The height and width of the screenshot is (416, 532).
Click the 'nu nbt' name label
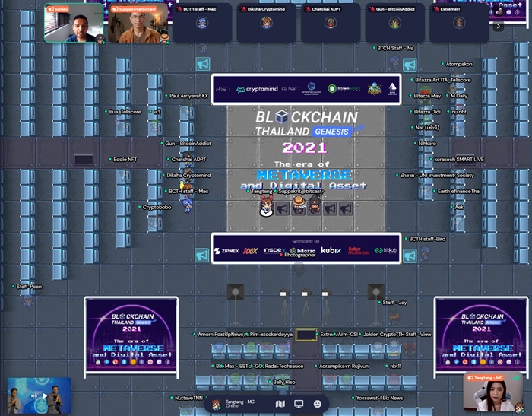tap(459, 112)
